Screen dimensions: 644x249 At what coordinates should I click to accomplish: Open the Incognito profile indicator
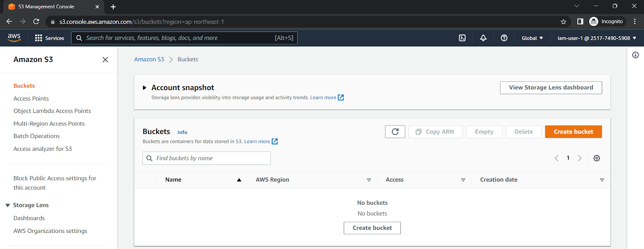tap(606, 22)
